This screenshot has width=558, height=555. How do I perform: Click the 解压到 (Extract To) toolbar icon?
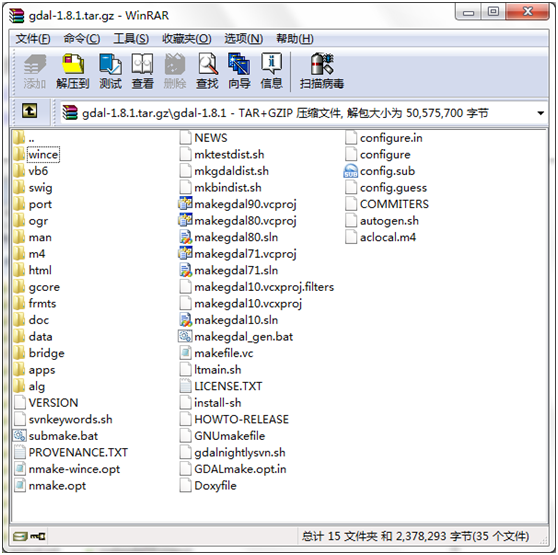coord(73,71)
